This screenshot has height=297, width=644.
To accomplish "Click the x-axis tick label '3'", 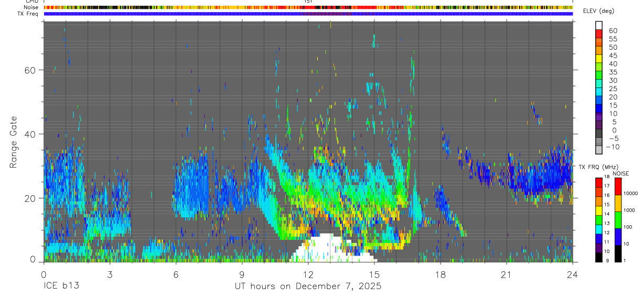I will [110, 274].
